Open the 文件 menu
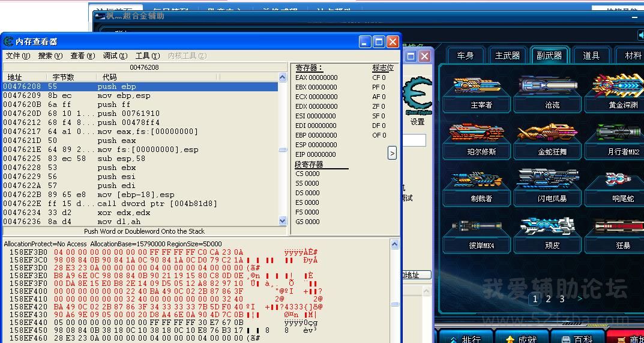 click(x=17, y=56)
